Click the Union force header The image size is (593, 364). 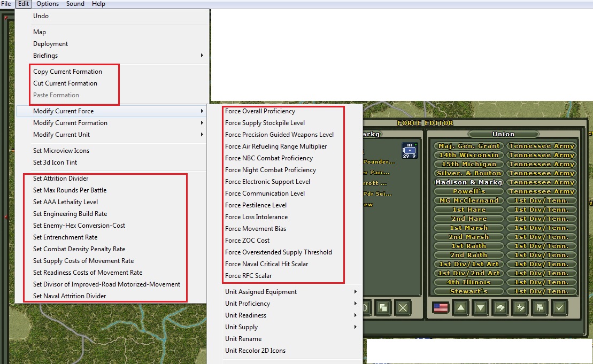tap(503, 134)
